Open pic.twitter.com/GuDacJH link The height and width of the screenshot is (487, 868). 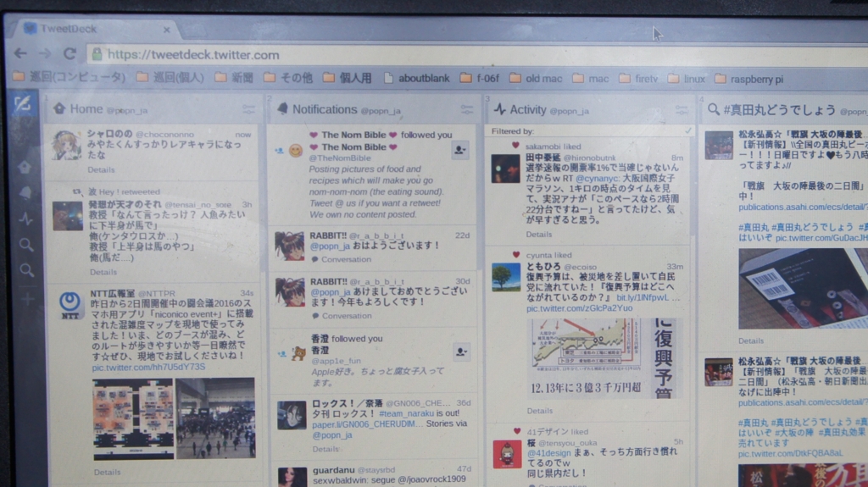pos(821,238)
